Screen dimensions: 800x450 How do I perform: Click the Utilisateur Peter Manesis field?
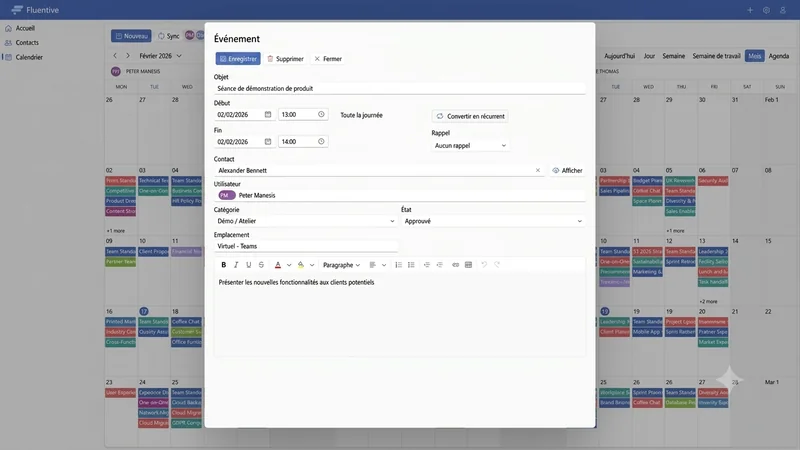pyautogui.click(x=399, y=195)
